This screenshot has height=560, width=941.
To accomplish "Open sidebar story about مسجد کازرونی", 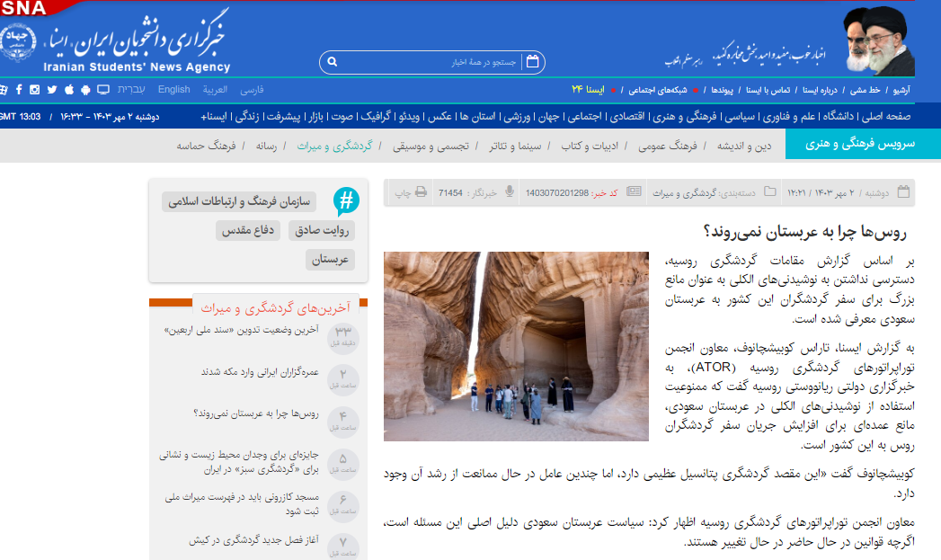I will pyautogui.click(x=242, y=504).
